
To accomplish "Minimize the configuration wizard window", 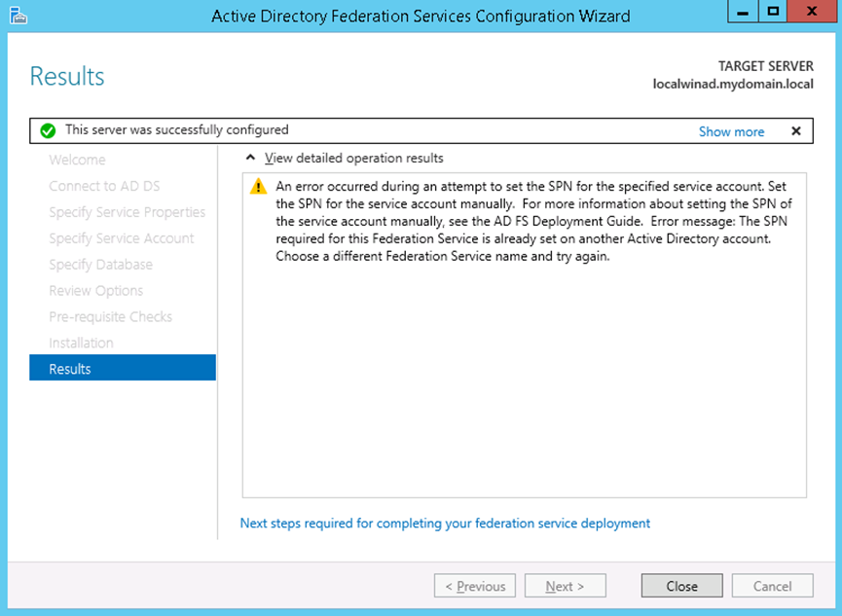I will point(743,13).
